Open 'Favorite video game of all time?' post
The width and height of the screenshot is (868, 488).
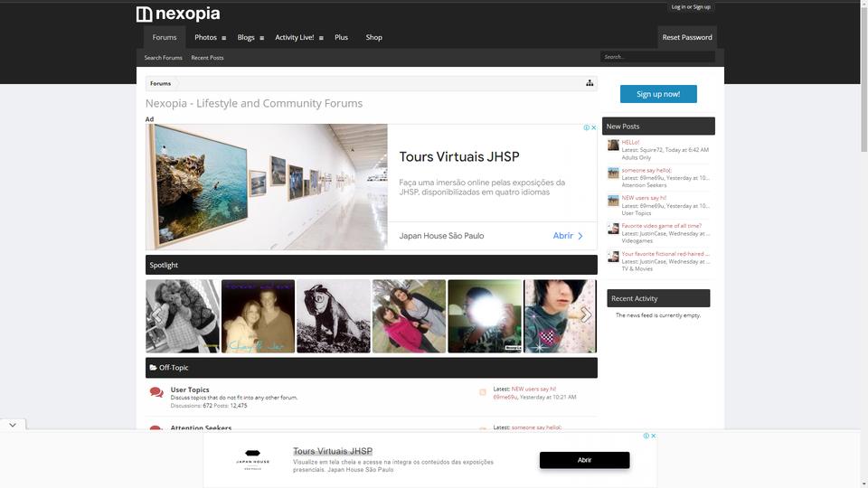pos(662,226)
